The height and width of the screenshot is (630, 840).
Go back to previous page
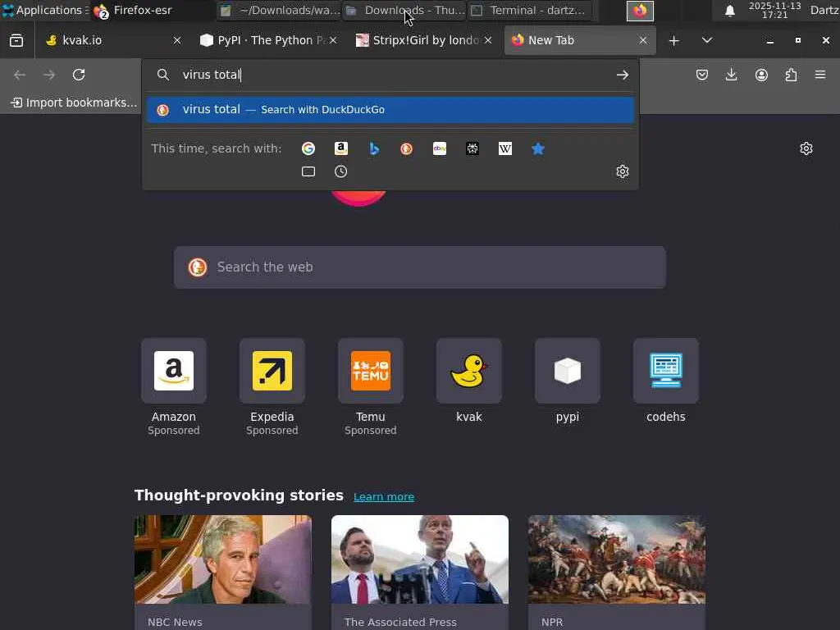[x=20, y=75]
